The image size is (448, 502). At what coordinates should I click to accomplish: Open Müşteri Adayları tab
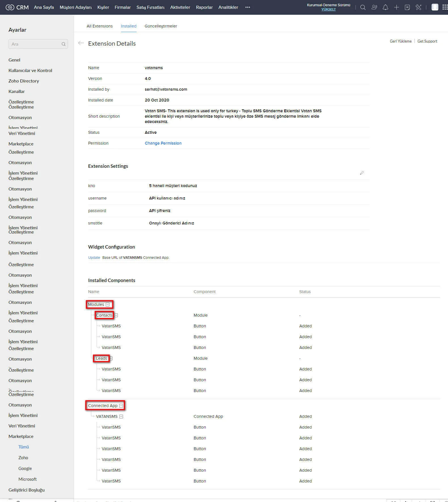point(76,7)
